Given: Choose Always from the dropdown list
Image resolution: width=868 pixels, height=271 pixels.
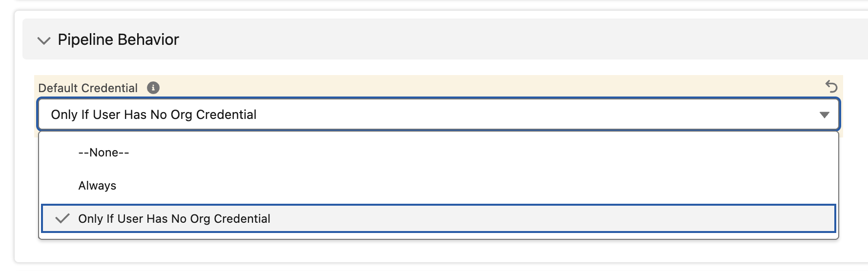Looking at the screenshot, I should tap(97, 186).
